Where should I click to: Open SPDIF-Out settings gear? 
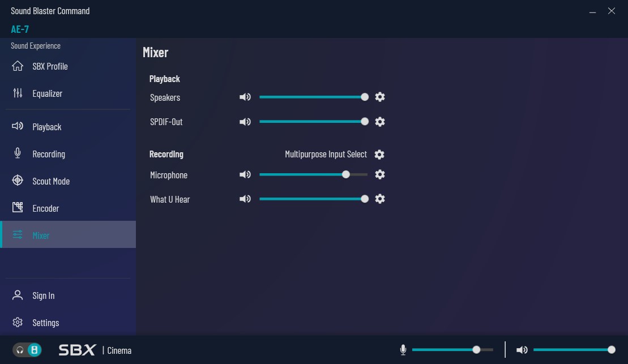coord(379,122)
